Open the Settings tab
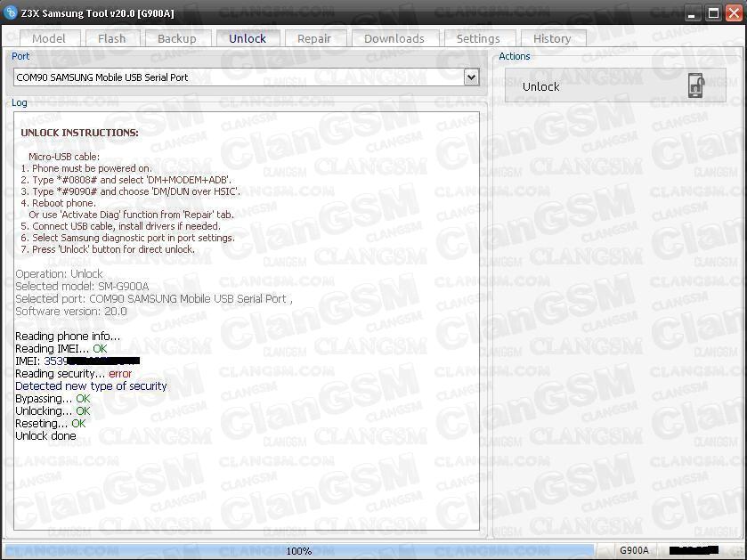 478,38
